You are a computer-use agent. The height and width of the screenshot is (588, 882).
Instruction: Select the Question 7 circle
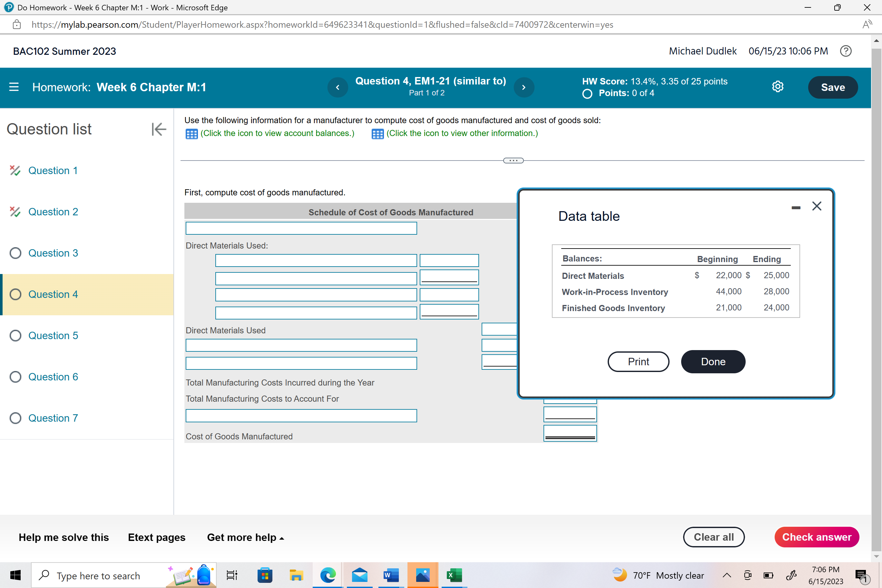15,418
